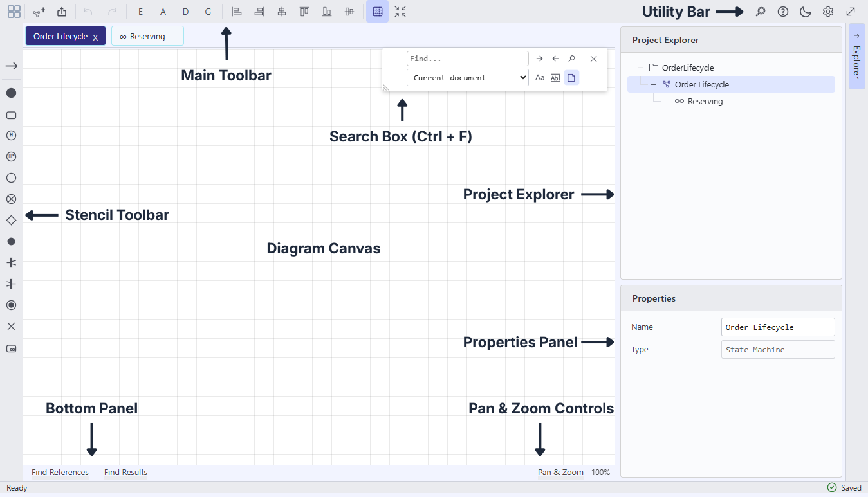The image size is (868, 497).
Task: Open the settings gear
Action: (828, 12)
